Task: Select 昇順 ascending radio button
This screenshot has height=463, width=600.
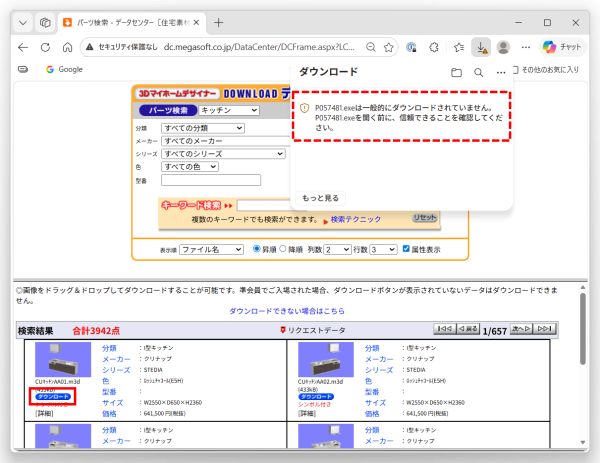Action: [257, 249]
